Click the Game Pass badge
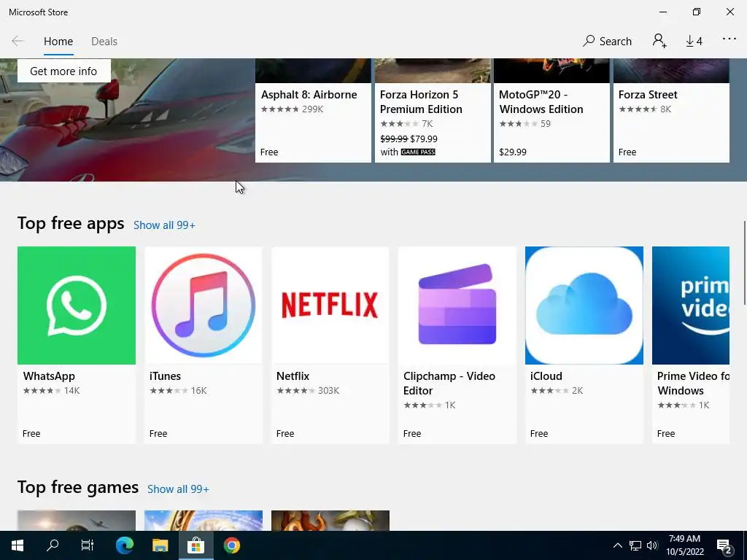The height and width of the screenshot is (560, 747). 418,152
